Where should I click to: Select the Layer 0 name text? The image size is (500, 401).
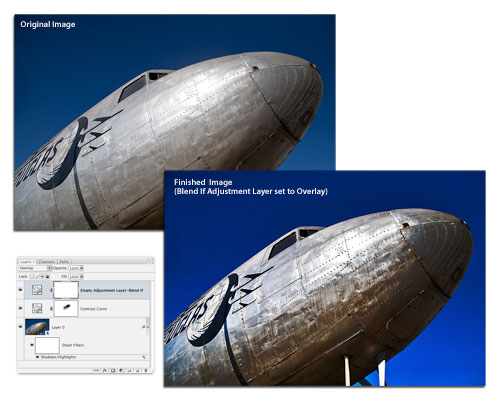58,327
